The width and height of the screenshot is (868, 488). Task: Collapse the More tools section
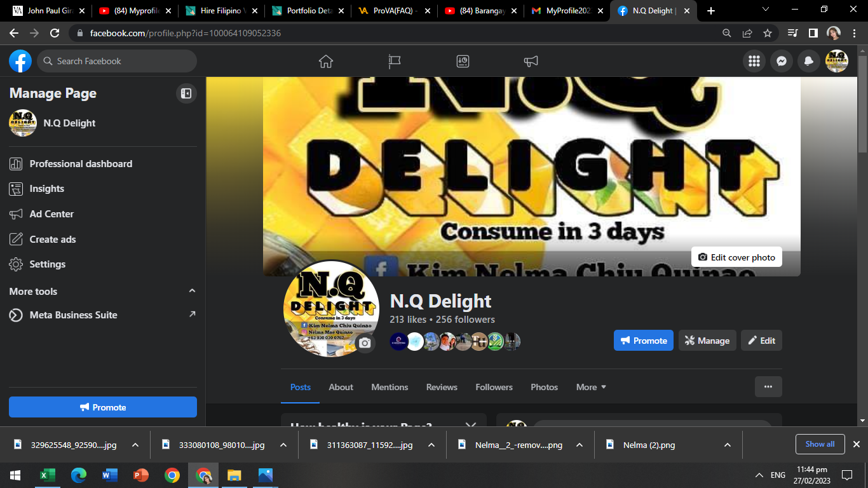tap(192, 291)
